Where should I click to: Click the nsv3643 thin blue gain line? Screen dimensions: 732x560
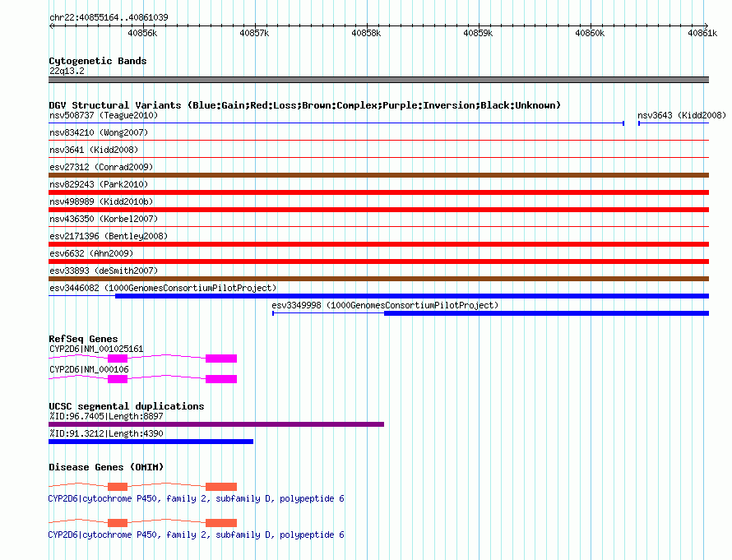[674, 123]
